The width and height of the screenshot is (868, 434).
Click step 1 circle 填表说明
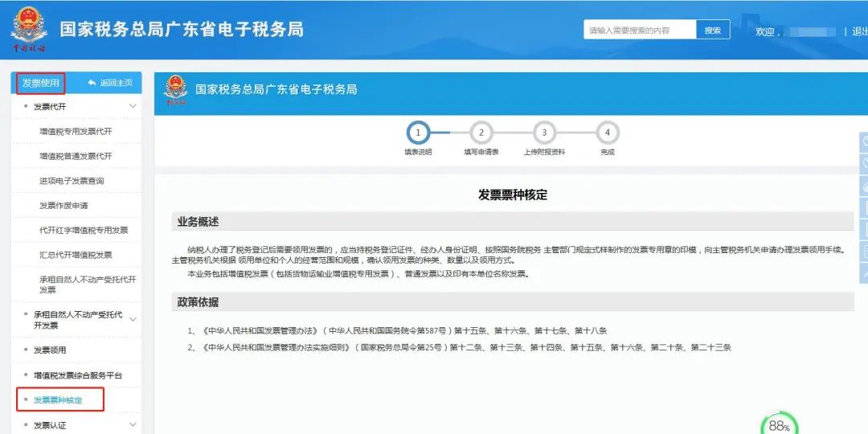pos(418,133)
